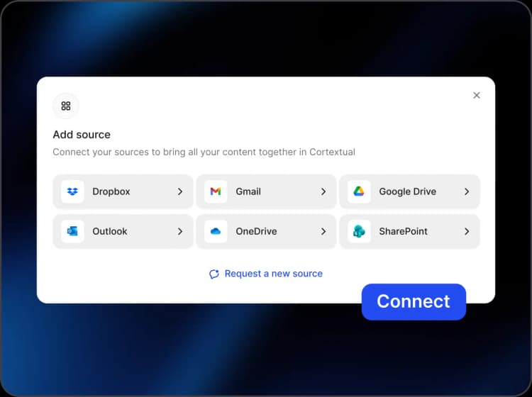Select the Outlook label text
The image size is (532, 397).
(x=109, y=231)
